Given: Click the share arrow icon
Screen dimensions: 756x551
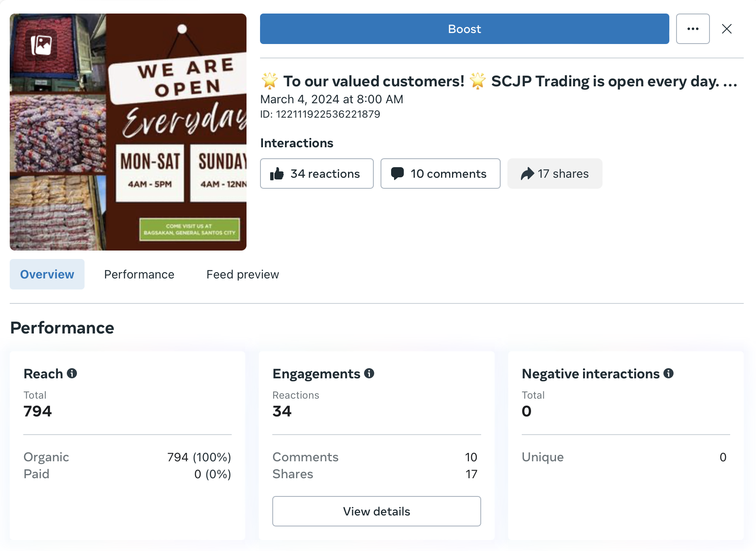Looking at the screenshot, I should tap(527, 174).
